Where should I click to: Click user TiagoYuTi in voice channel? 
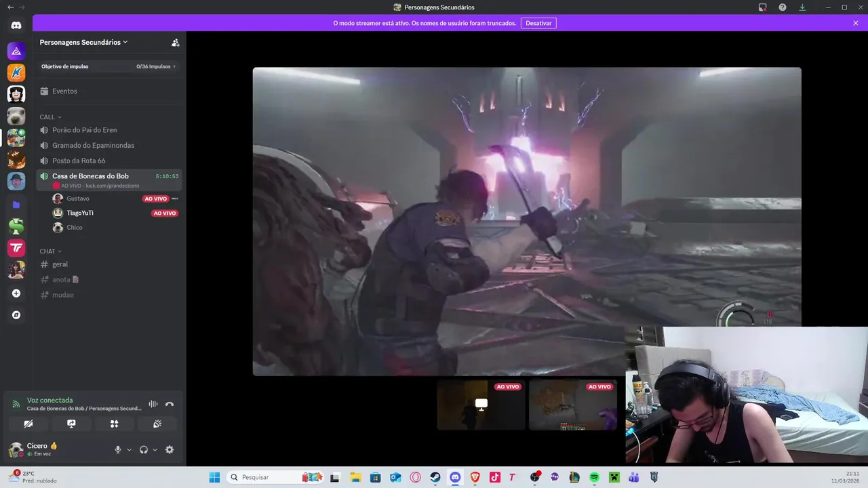[80, 213]
